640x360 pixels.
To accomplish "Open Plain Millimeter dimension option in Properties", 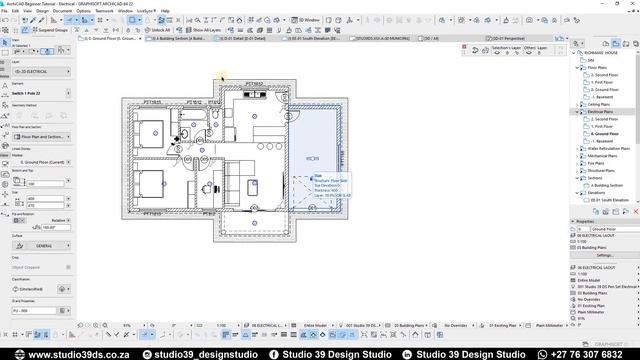I will click(x=605, y=312).
